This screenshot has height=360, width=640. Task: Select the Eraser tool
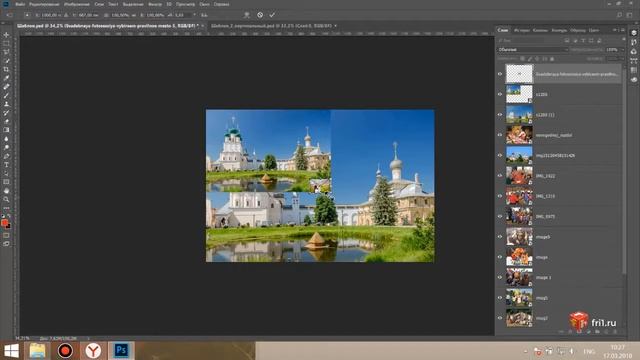point(6,121)
